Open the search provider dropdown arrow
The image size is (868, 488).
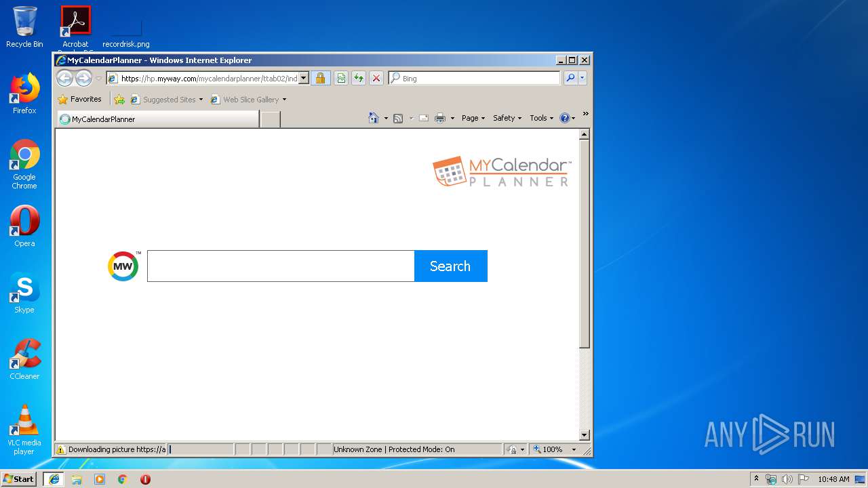(582, 78)
